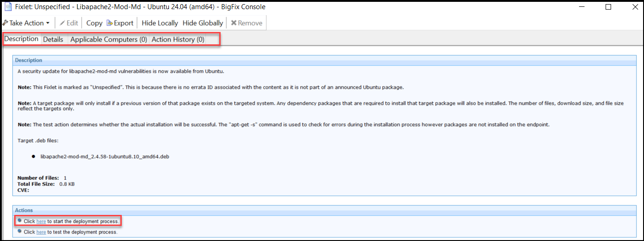Click the note about Fixlet marked Unspecified
644x241 pixels.
211,87
